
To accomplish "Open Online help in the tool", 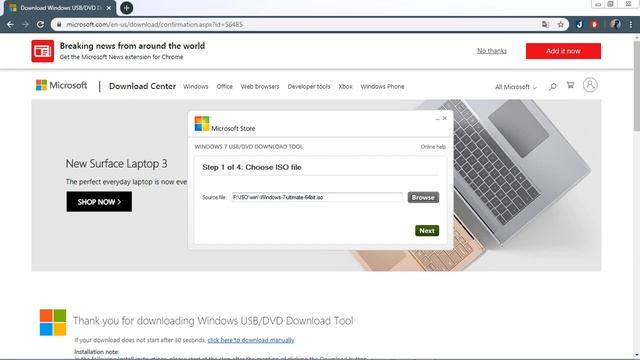I will 433,147.
